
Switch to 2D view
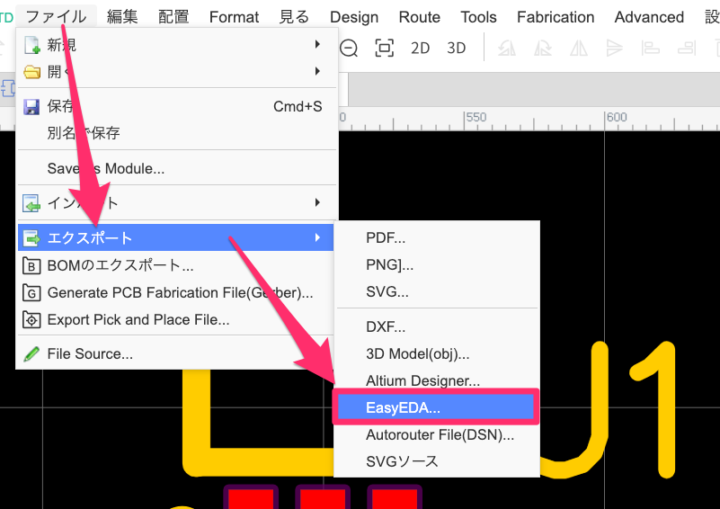[x=421, y=48]
